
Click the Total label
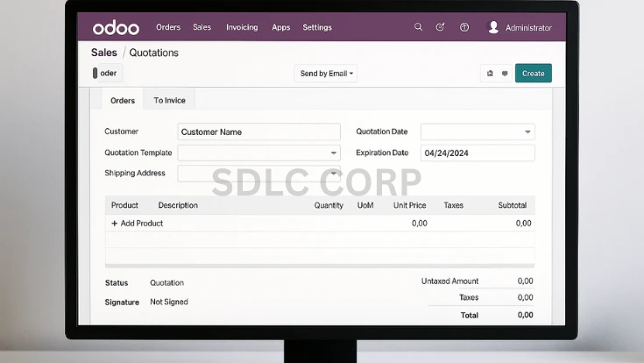click(x=470, y=316)
